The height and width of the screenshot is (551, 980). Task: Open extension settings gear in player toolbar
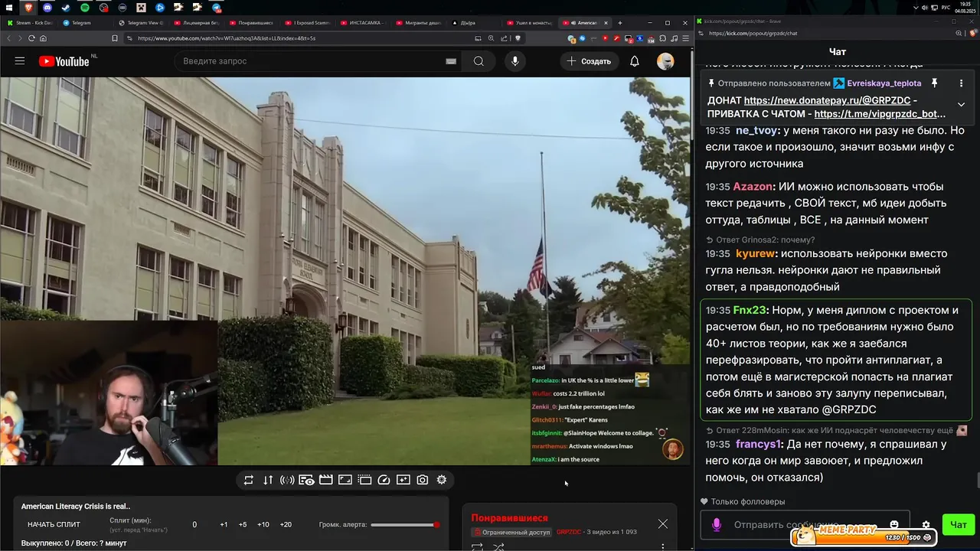coord(442,480)
